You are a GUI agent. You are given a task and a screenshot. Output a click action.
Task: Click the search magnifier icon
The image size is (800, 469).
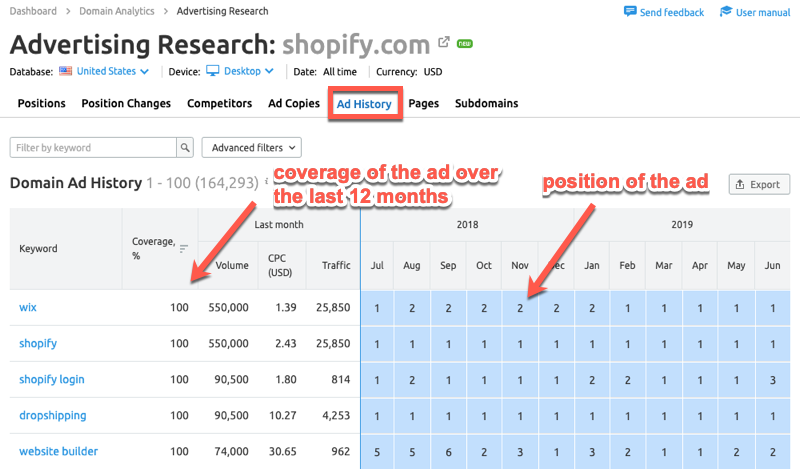pos(184,148)
